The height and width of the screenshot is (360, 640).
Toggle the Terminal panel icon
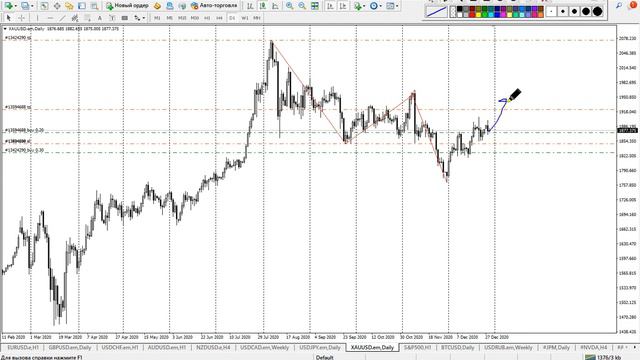coord(82,6)
